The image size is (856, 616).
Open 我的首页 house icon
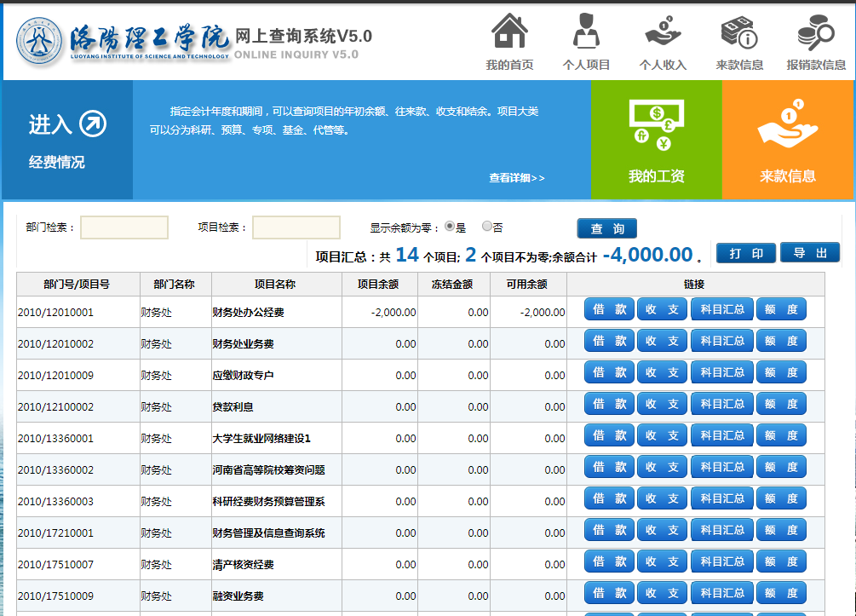509,32
